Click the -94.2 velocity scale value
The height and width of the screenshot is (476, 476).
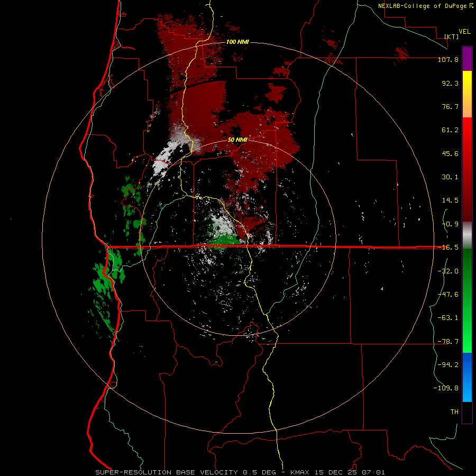[x=448, y=364]
